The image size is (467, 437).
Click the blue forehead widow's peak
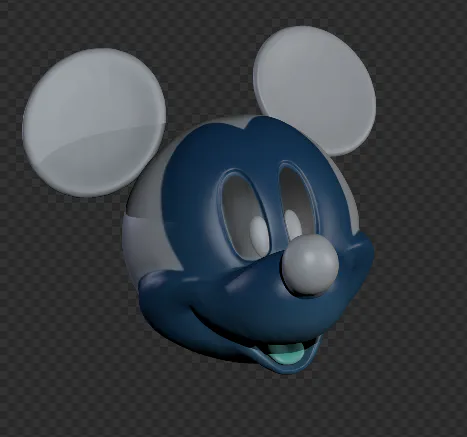pyautogui.click(x=256, y=124)
